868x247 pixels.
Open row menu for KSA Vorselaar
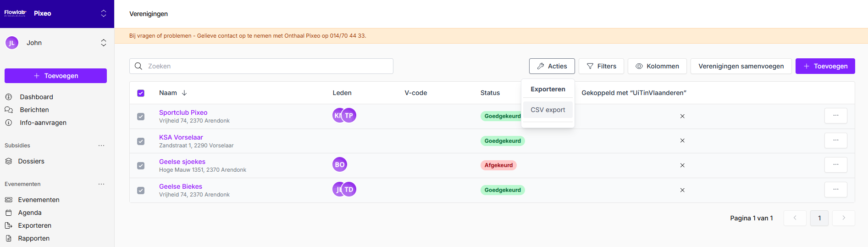835,140
